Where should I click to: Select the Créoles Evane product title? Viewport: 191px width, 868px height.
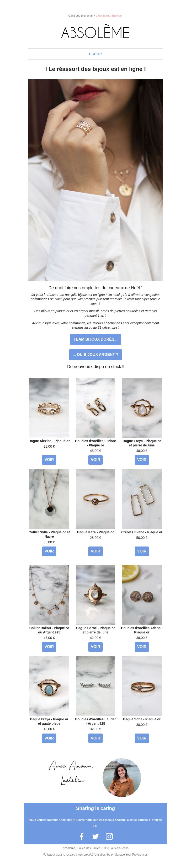point(142,532)
